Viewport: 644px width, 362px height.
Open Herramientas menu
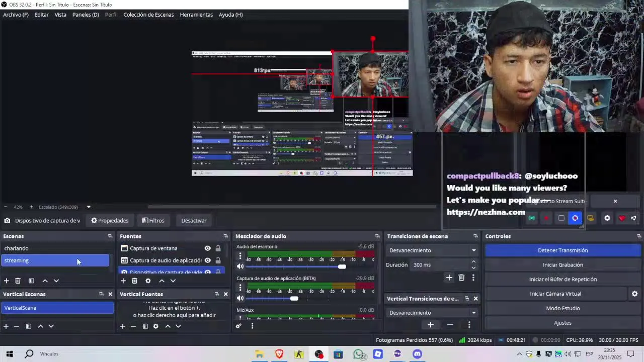click(196, 15)
